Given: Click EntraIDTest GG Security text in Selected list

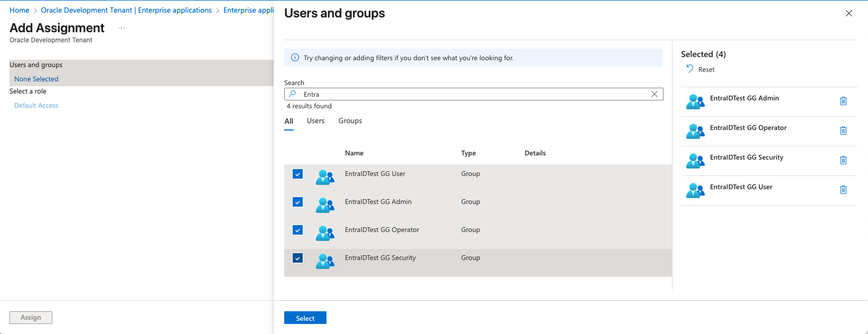Looking at the screenshot, I should click(x=746, y=157).
